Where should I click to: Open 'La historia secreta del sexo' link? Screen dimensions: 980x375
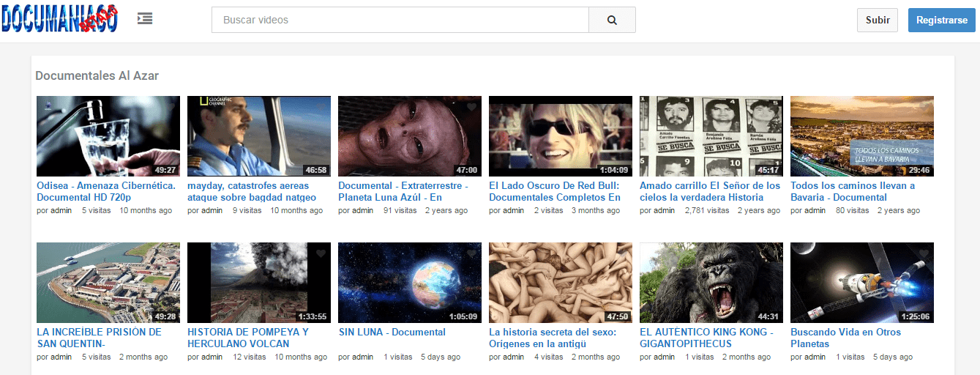pyautogui.click(x=553, y=338)
